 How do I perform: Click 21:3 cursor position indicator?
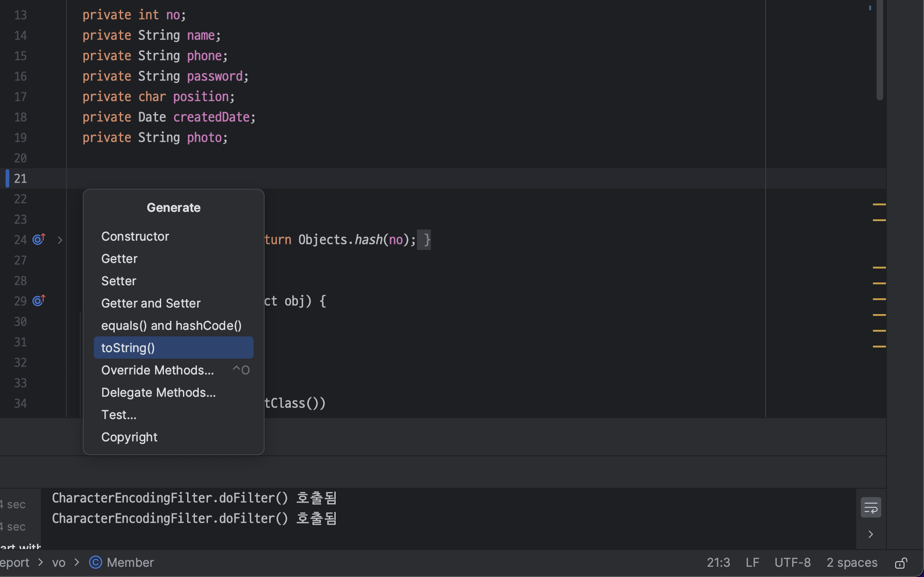718,563
